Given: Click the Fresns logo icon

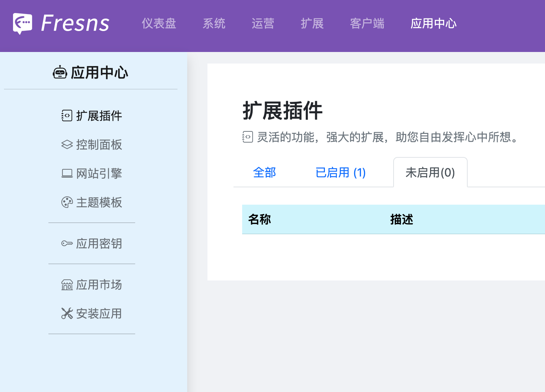Looking at the screenshot, I should coord(22,23).
